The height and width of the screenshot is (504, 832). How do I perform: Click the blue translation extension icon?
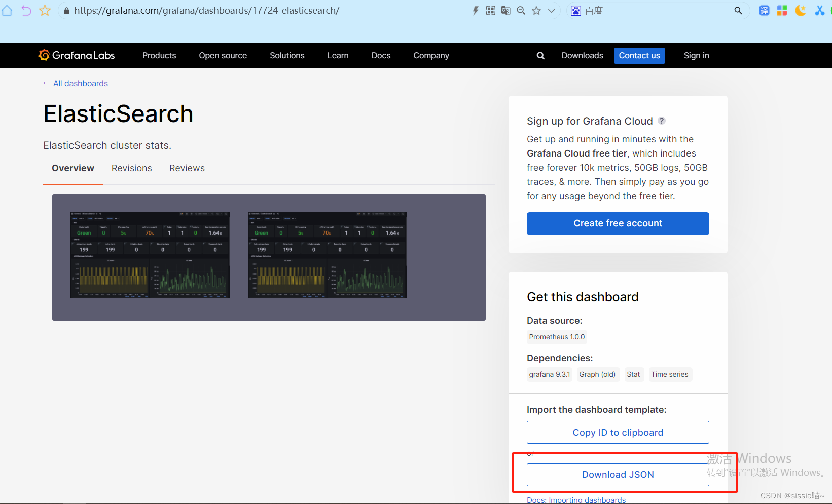point(764,11)
